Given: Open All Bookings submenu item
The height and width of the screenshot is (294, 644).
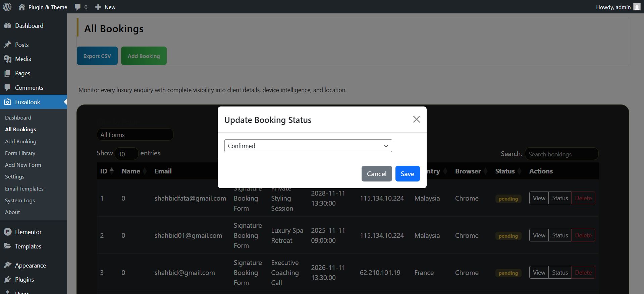Looking at the screenshot, I should coord(20,130).
